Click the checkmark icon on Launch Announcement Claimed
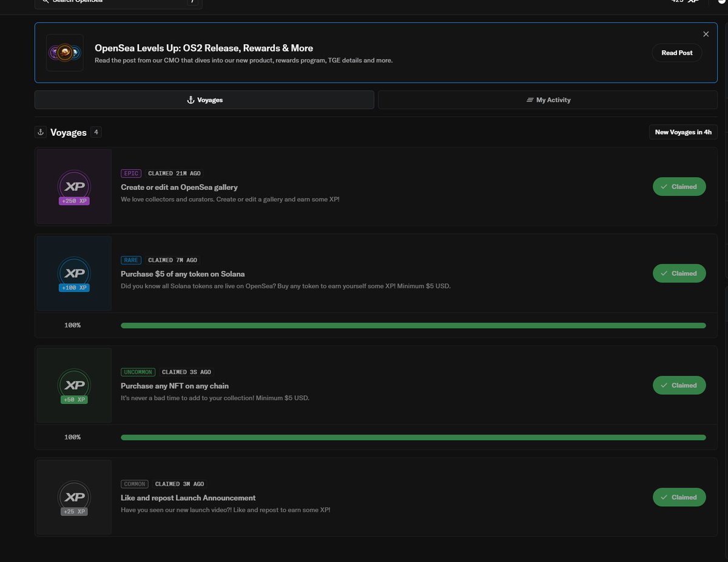The width and height of the screenshot is (728, 562). point(664,497)
